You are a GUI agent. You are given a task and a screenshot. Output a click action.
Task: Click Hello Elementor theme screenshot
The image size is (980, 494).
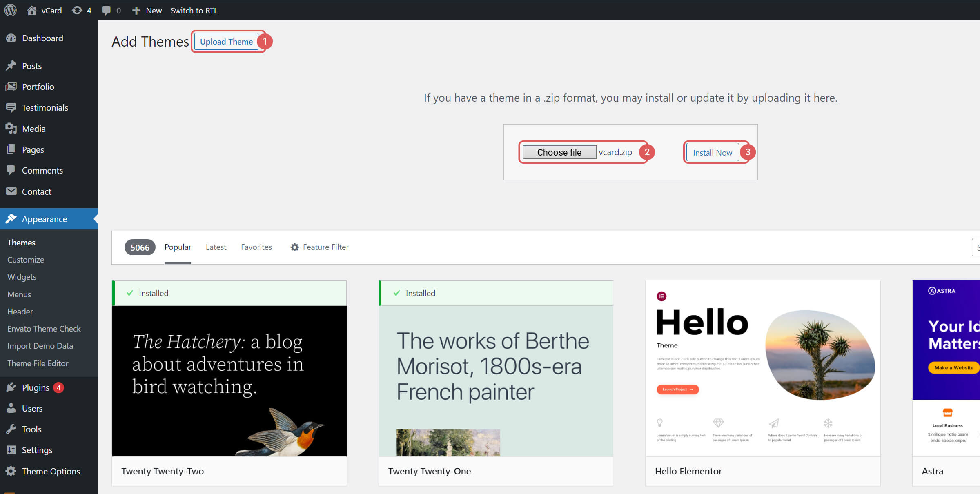tap(763, 368)
